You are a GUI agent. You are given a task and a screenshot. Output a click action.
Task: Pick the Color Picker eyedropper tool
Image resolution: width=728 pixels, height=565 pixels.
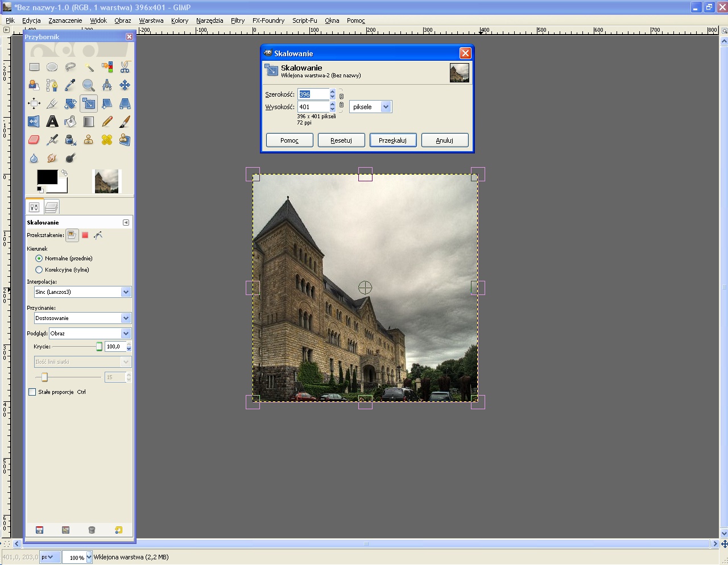click(71, 85)
